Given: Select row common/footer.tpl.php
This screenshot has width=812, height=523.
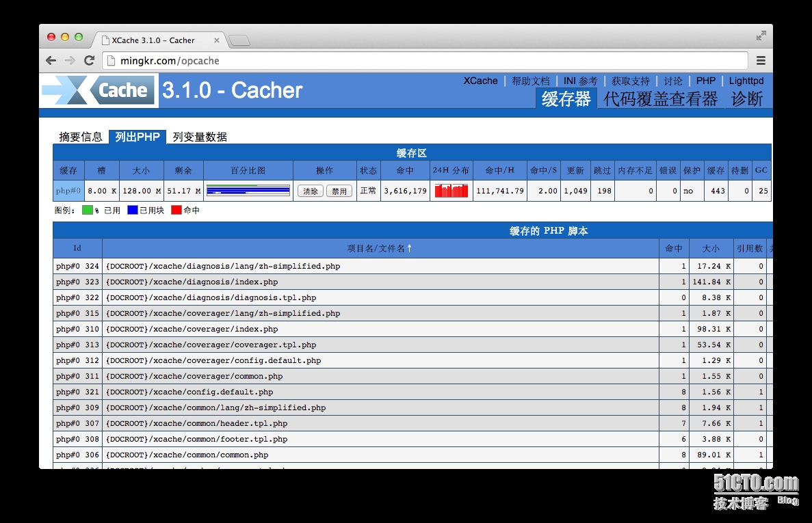Looking at the screenshot, I should 412,439.
